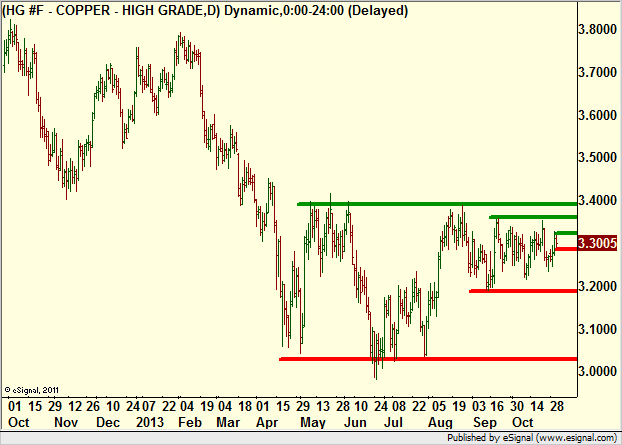
Task: Click the Sep month label on time axis
Action: 484,422
